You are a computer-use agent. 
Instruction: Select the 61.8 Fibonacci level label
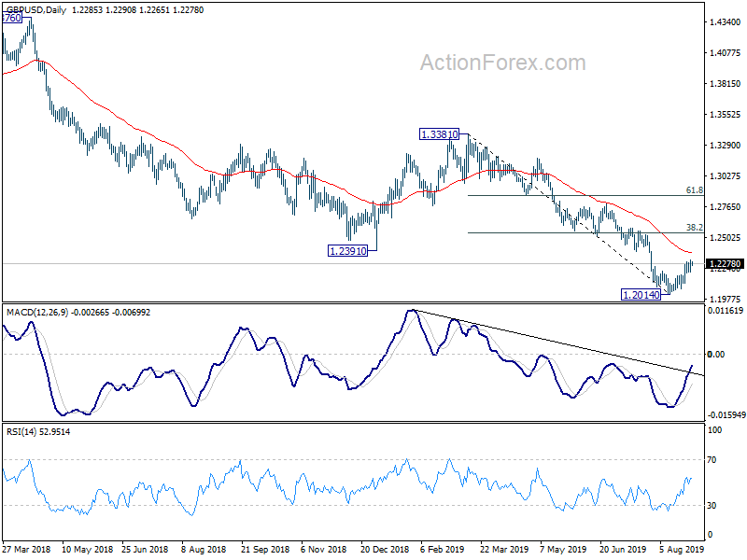694,190
